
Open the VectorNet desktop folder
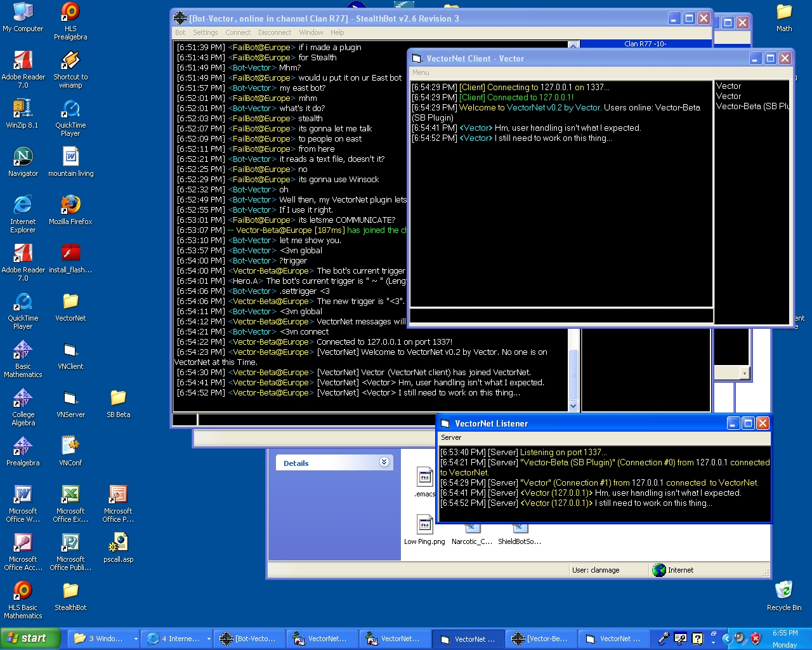pos(70,307)
